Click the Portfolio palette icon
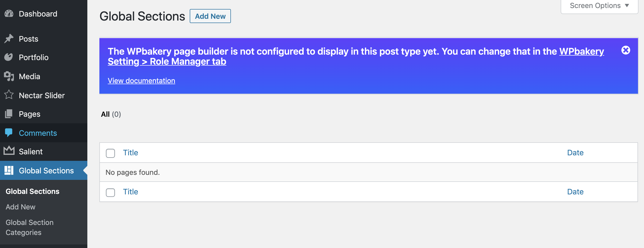 [9, 57]
